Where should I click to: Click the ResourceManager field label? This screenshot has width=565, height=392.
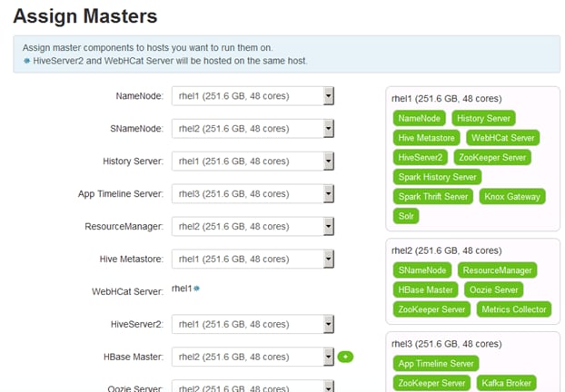(x=124, y=227)
